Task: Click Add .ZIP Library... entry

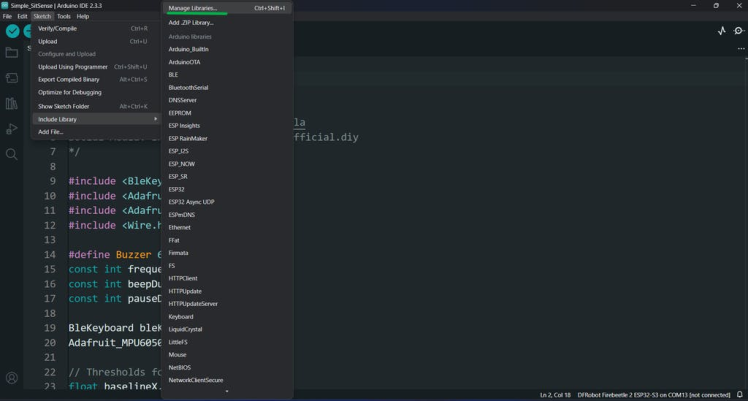Action: point(227,22)
